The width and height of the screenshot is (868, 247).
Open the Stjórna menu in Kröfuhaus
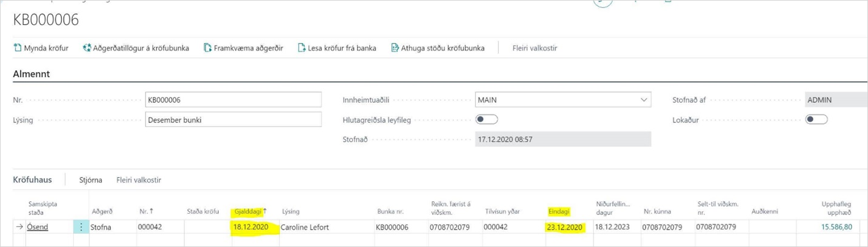tap(90, 180)
